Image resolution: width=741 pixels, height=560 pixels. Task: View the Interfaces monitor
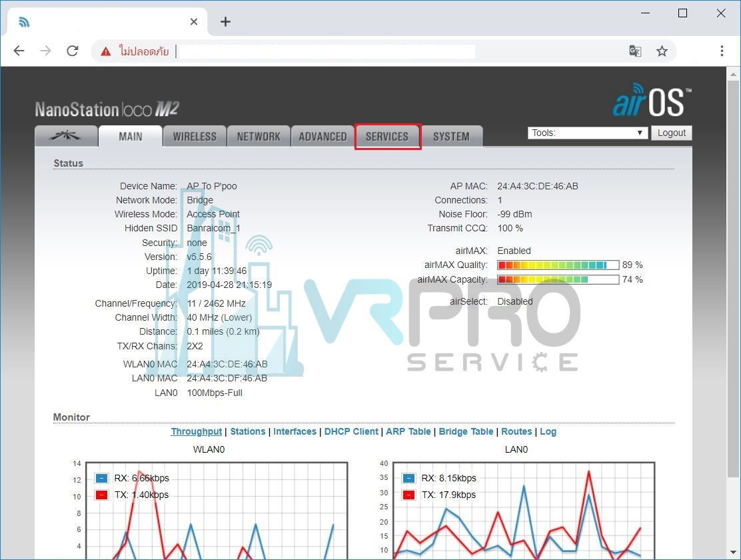[295, 431]
